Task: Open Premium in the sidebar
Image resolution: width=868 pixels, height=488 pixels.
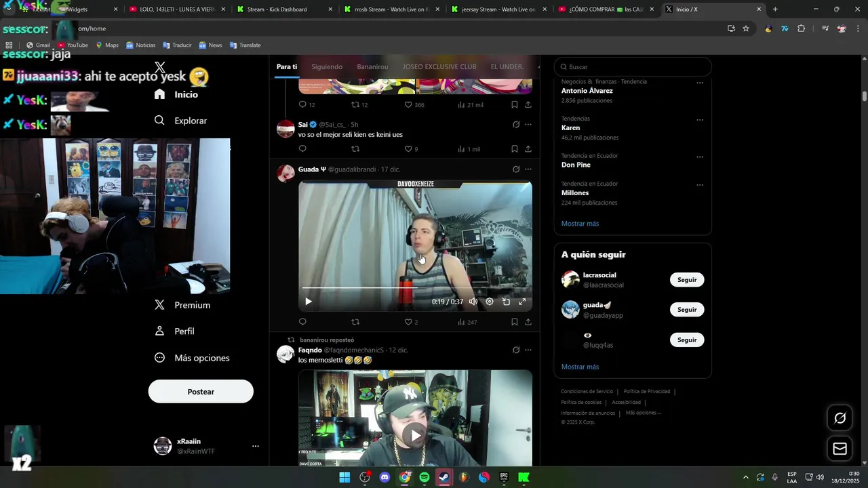Action: (x=182, y=305)
